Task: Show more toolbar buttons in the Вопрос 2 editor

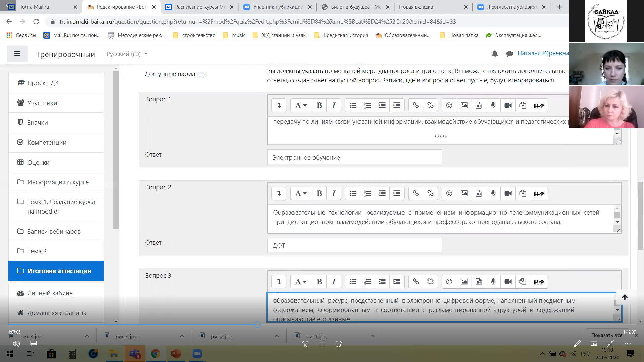Action: point(279,193)
